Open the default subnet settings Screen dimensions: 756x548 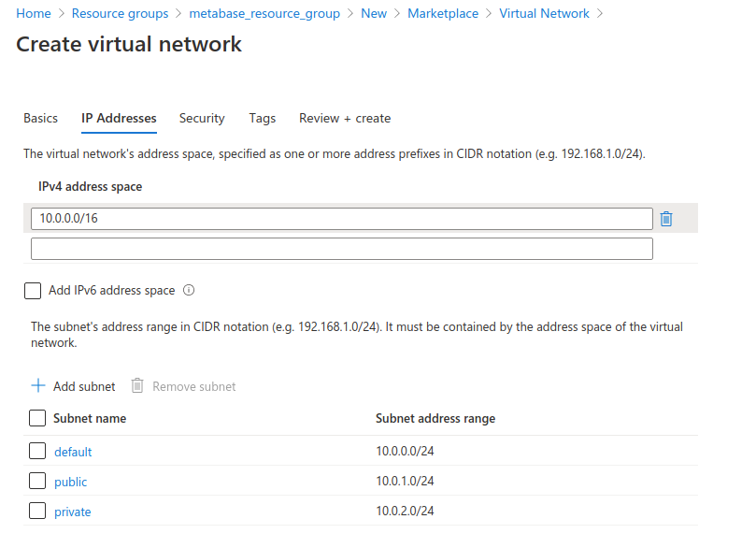[x=73, y=451]
